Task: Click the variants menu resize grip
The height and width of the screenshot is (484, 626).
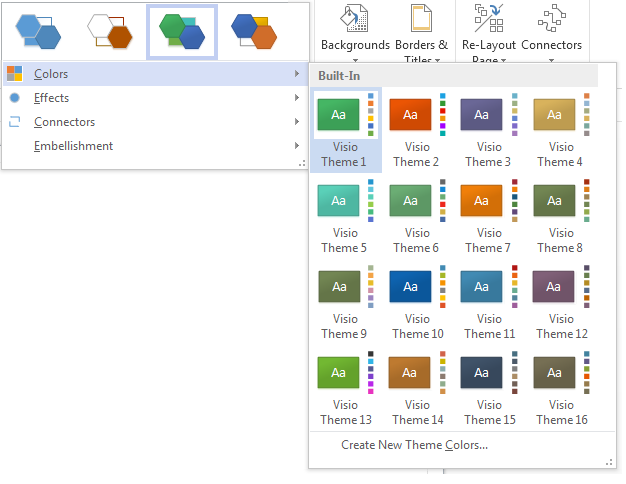Action: [302, 163]
